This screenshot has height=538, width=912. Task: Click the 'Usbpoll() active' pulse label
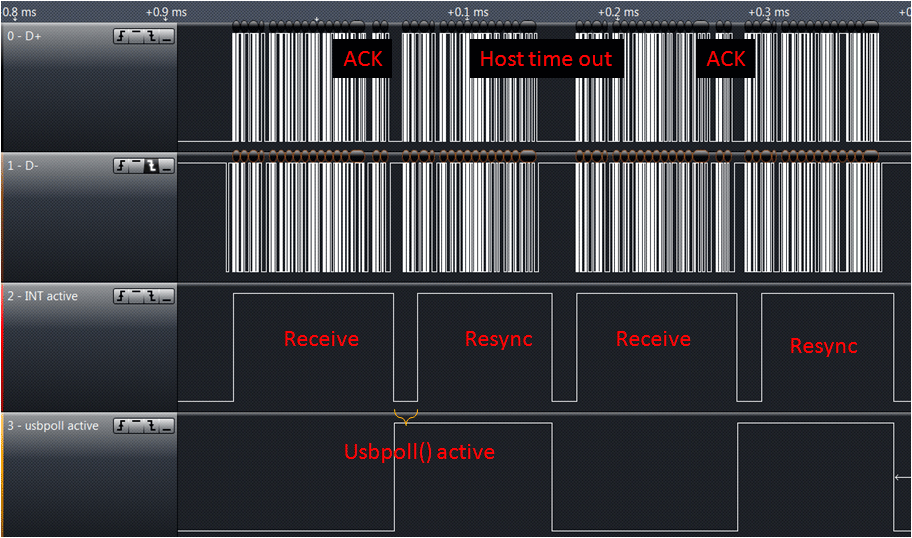point(419,452)
